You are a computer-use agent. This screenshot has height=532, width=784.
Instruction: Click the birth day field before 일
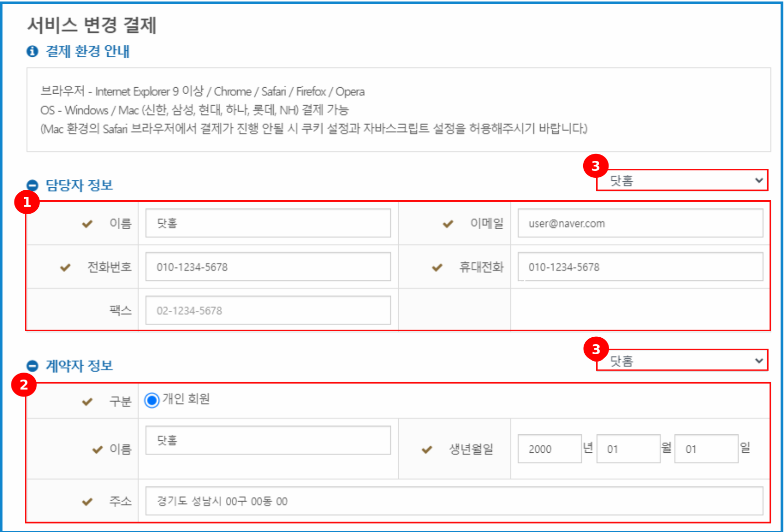706,449
